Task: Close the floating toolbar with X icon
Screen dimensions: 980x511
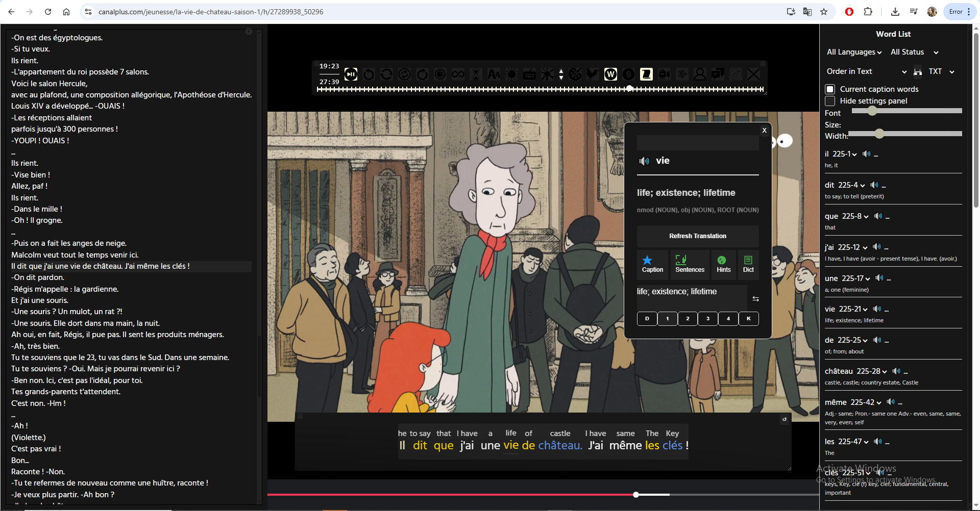Action: 753,74
